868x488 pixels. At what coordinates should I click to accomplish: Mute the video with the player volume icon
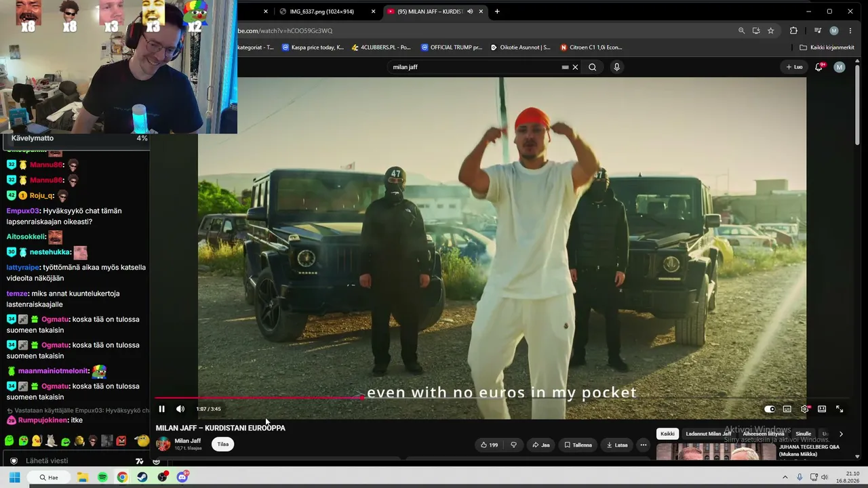180,409
